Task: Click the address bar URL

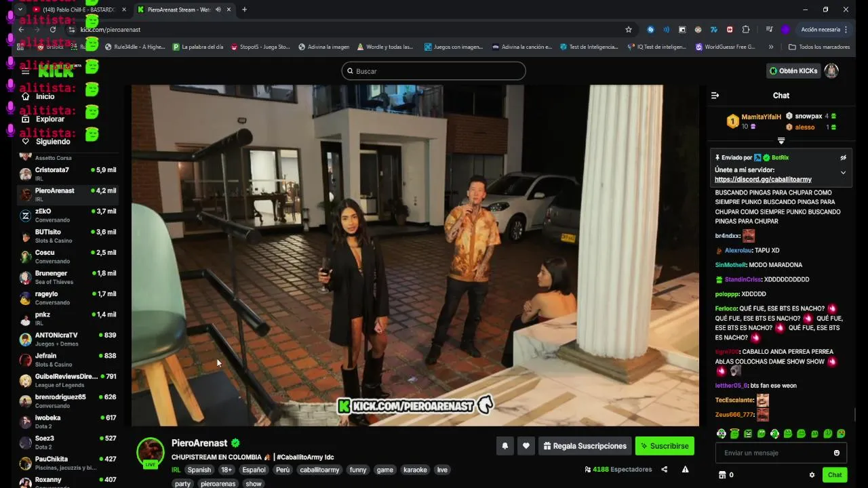Action: [x=111, y=29]
